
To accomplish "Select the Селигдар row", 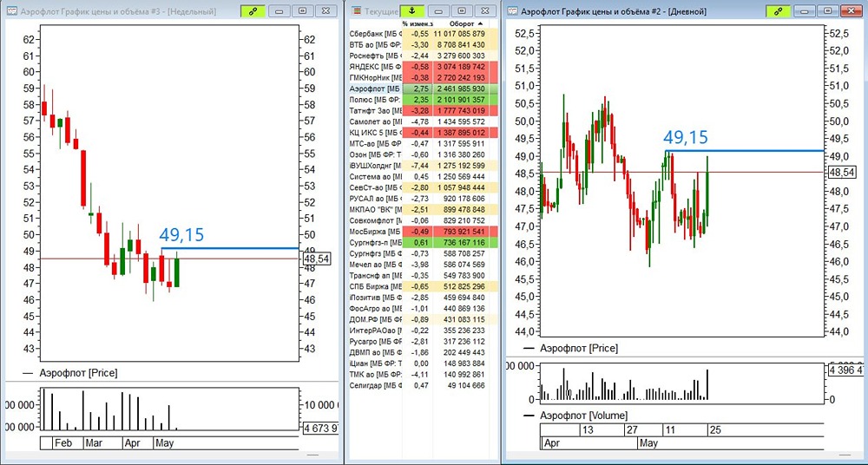I will pos(422,385).
